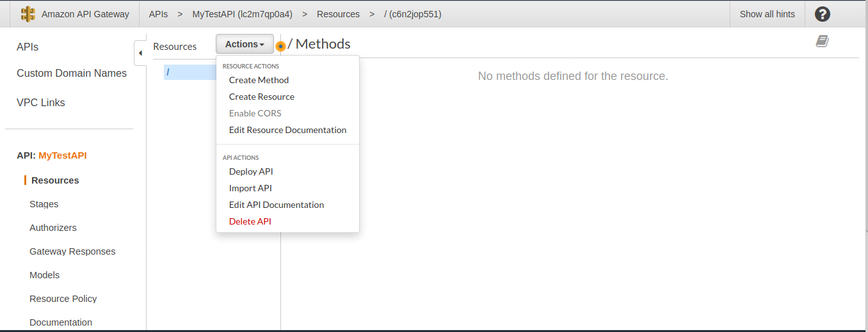Click Show all hints button

pyautogui.click(x=767, y=14)
